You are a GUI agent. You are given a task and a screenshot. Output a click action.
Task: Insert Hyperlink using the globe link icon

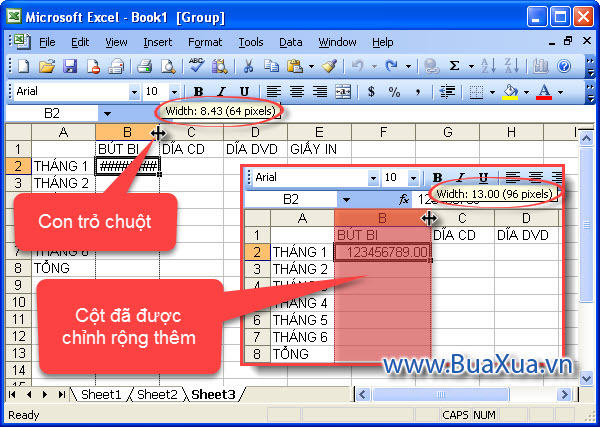pyautogui.click(x=431, y=67)
